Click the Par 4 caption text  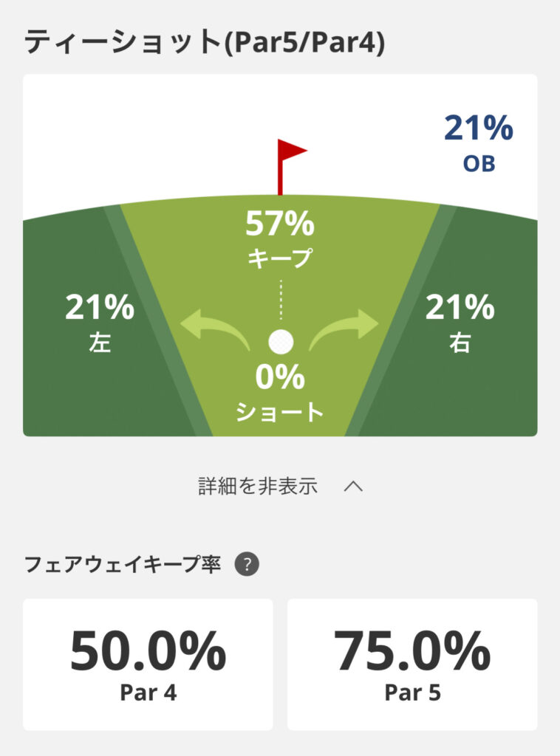click(x=148, y=693)
